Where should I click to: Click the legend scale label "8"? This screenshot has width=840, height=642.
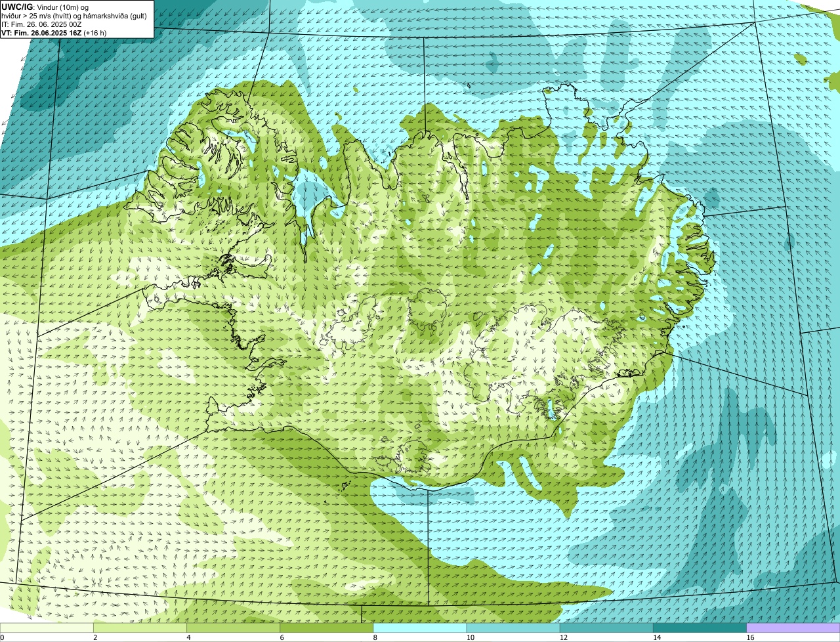click(x=375, y=637)
